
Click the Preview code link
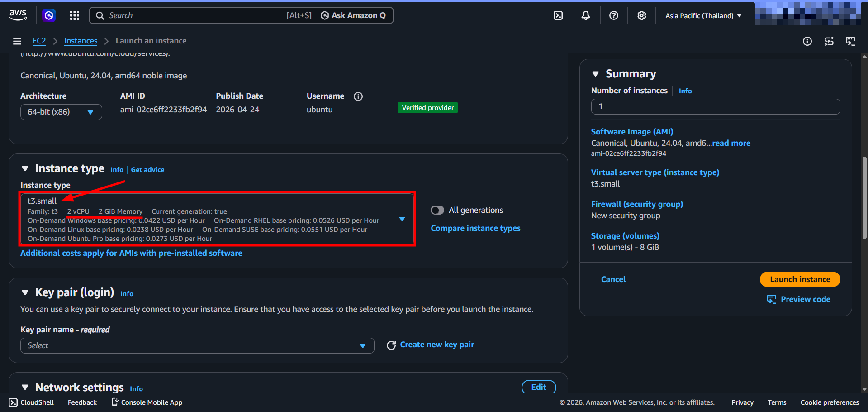pos(799,299)
